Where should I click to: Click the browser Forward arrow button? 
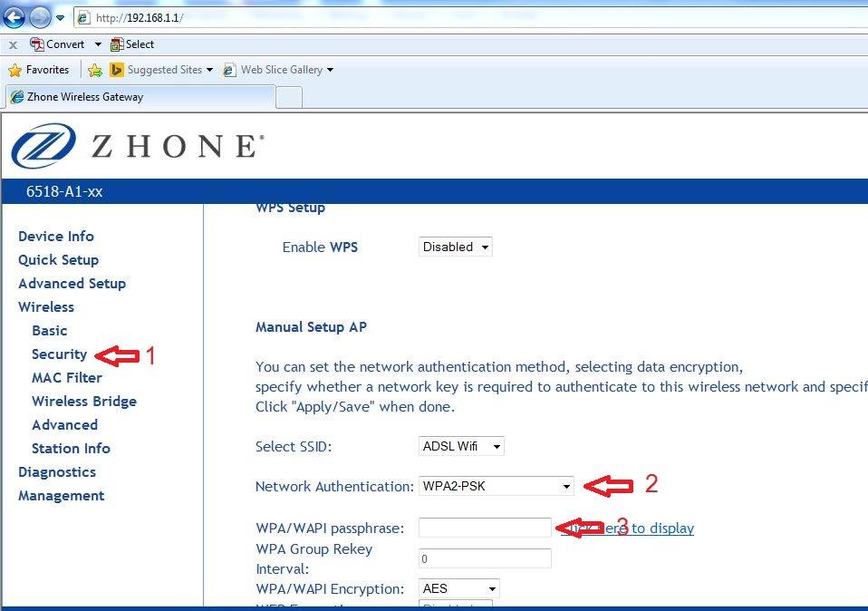40,18
